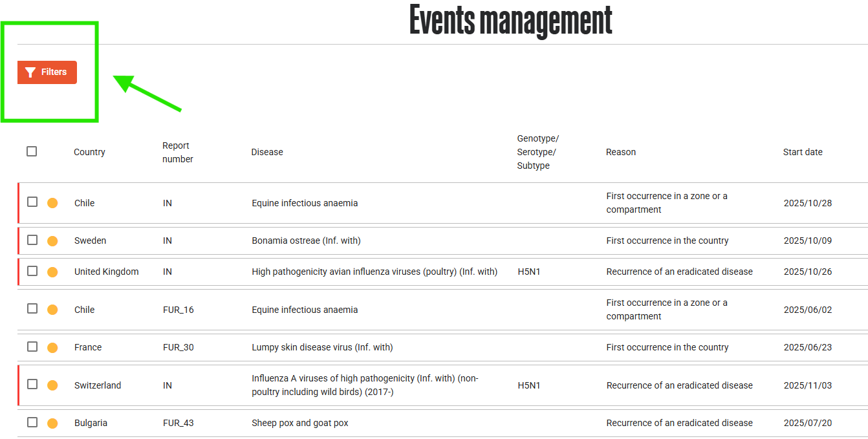
Task: Tick the select-all checkbox in the table header
Action: click(32, 151)
